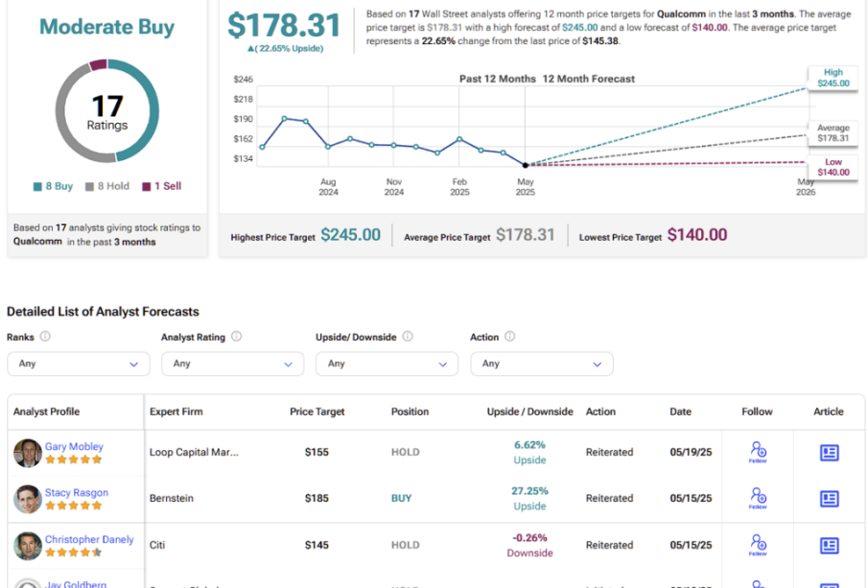Click the $185 price target cell

(x=317, y=498)
